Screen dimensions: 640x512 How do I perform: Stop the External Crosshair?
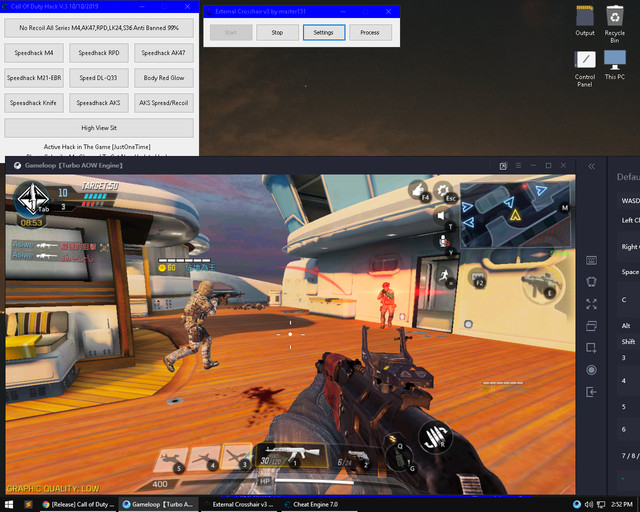coord(277,32)
